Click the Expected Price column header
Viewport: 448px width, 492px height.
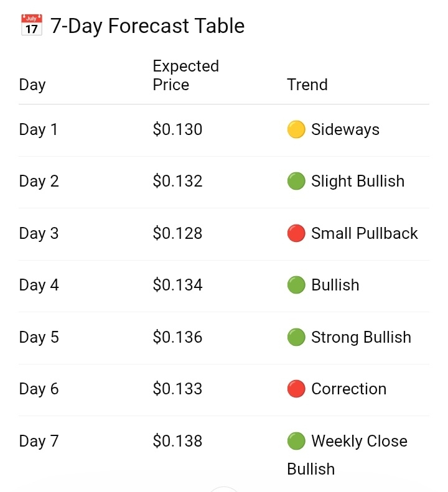[185, 75]
